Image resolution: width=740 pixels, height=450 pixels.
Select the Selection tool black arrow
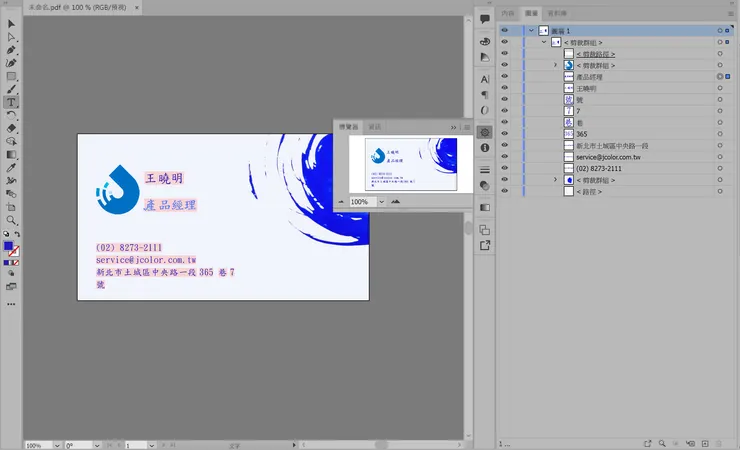[x=11, y=24]
